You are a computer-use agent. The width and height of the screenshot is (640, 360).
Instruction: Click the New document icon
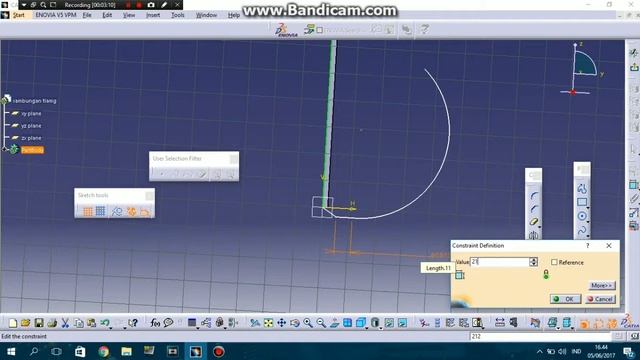pos(13,323)
